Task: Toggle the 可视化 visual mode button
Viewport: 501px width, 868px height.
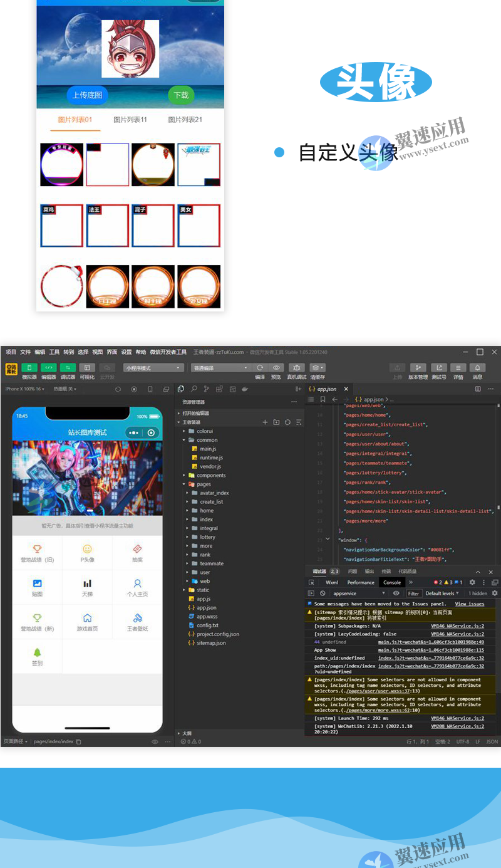Action: [87, 368]
